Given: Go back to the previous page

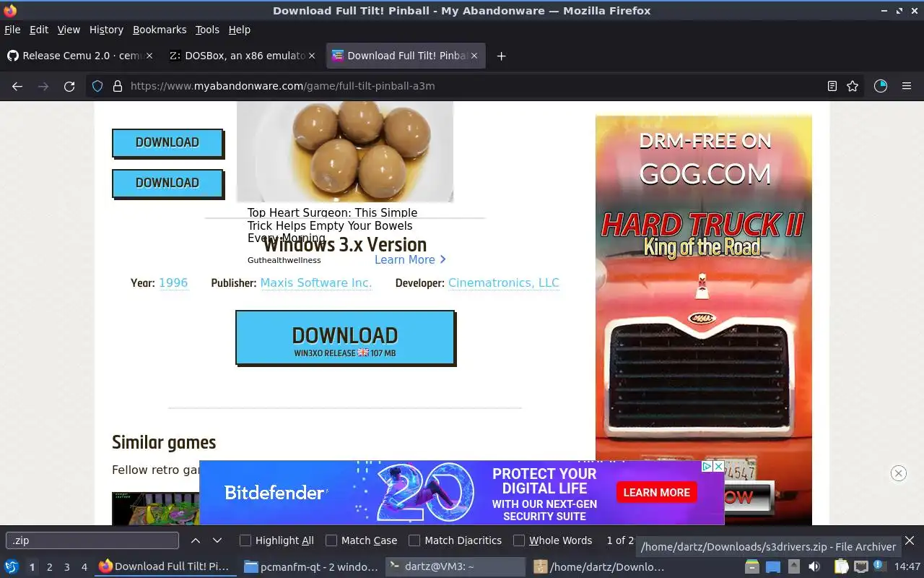Looking at the screenshot, I should coord(17,86).
